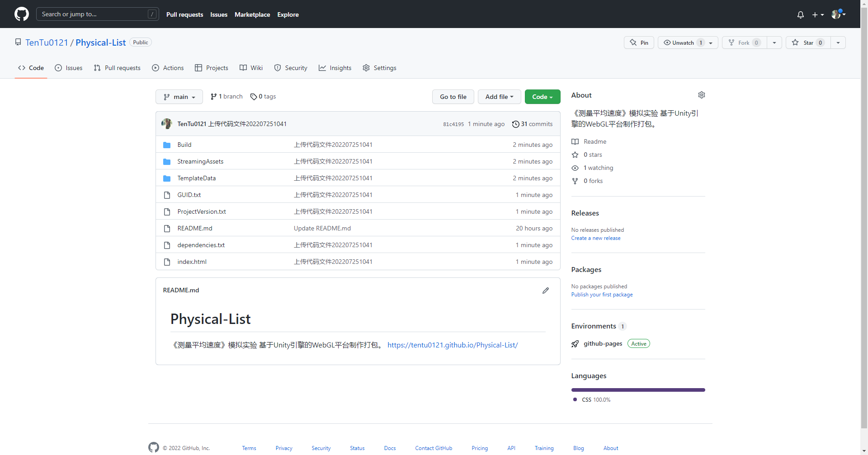
Task: Click the CSS language color dot
Action: point(575,399)
